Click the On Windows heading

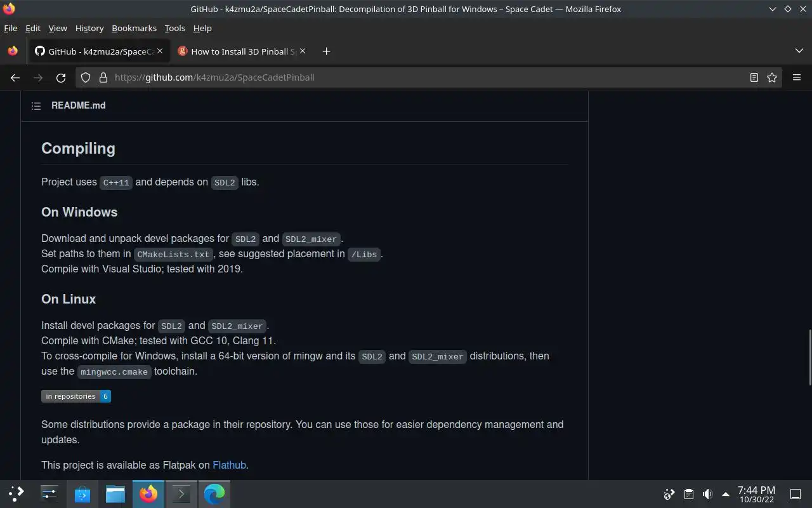pos(79,212)
